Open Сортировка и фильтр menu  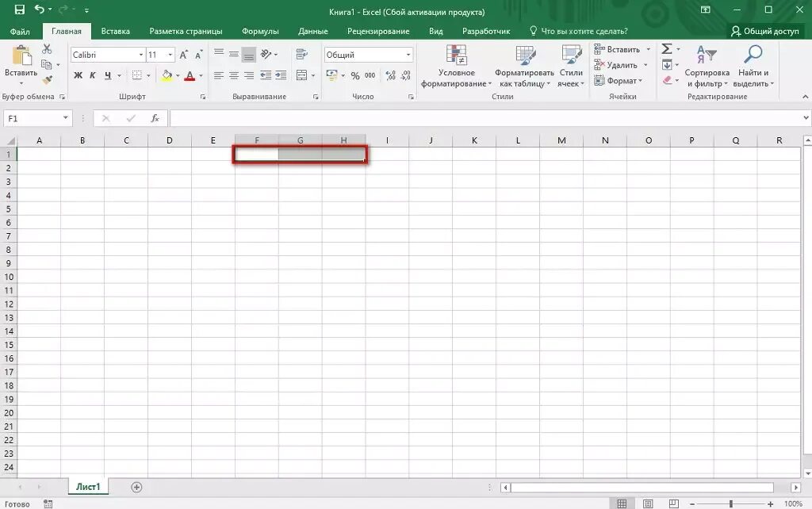[x=707, y=66]
